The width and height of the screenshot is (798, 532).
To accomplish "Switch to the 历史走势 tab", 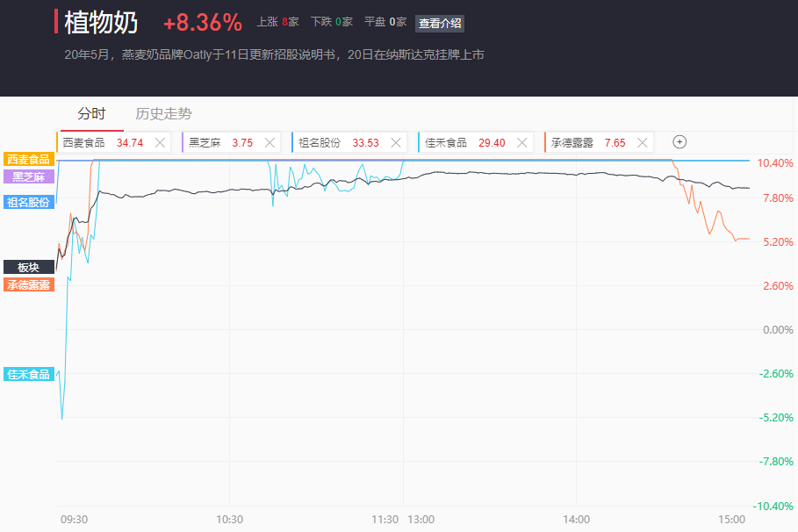I will [163, 113].
